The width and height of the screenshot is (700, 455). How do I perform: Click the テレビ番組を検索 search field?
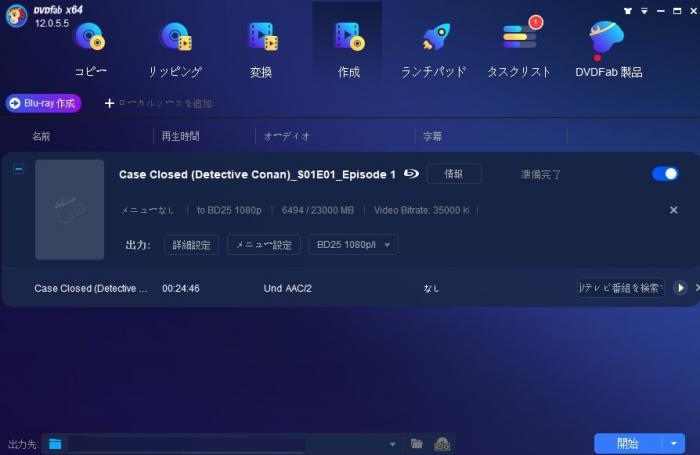coord(620,288)
